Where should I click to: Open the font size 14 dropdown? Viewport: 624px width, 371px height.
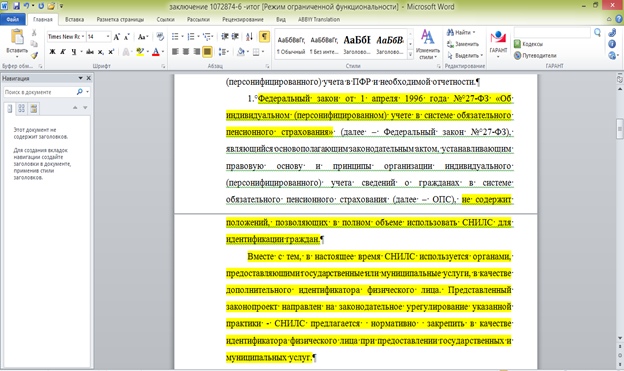108,37
